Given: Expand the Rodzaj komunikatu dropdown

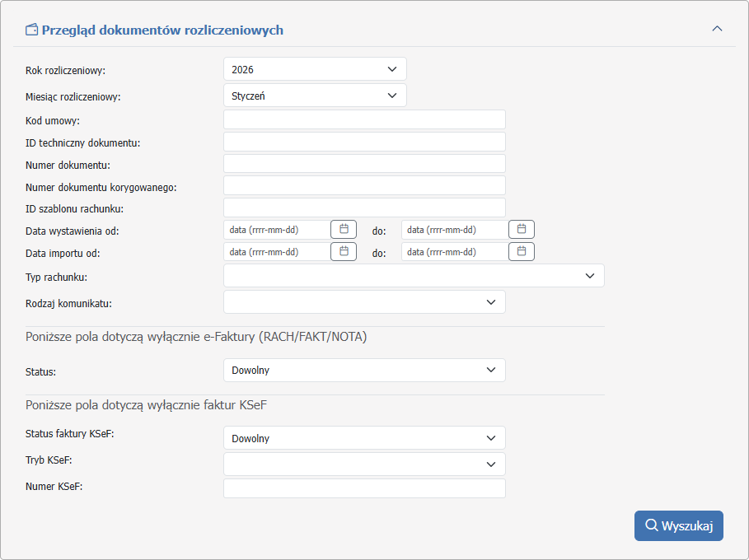Looking at the screenshot, I should (364, 302).
